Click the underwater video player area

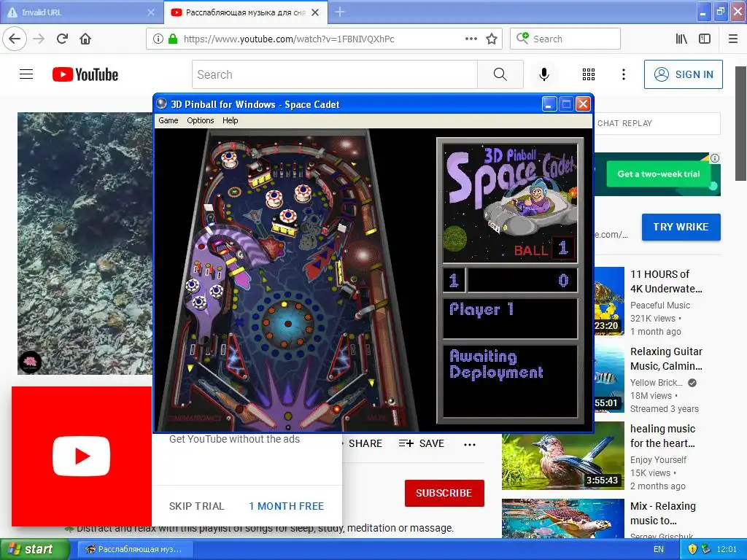click(x=85, y=243)
